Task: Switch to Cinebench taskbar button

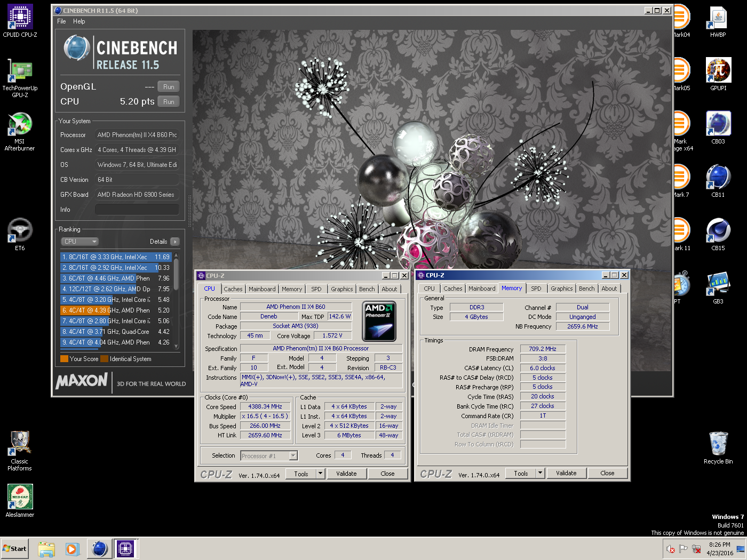Action: coord(100,549)
